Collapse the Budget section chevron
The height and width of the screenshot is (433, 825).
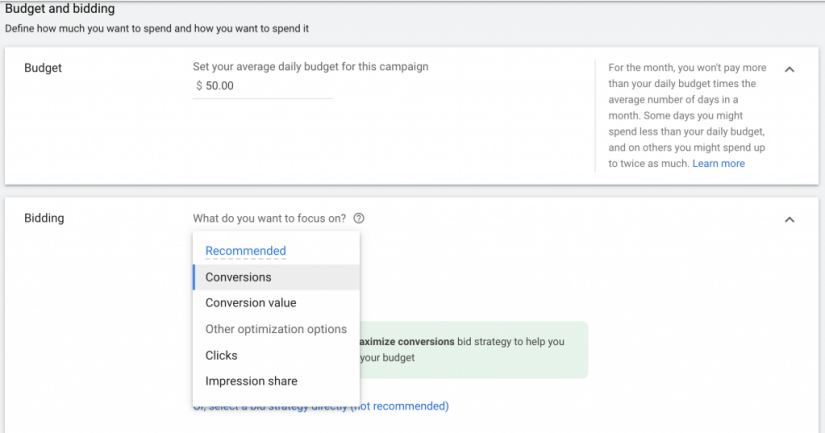pos(789,70)
